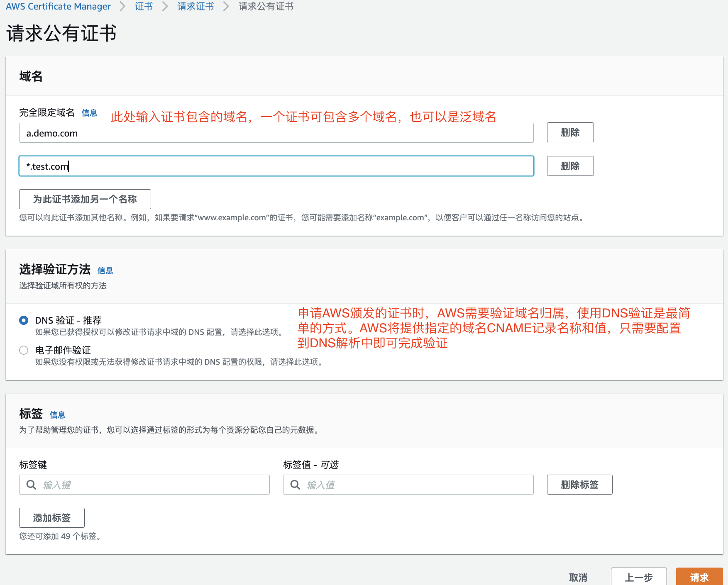Click 为此证书添加另一个名称 button
Viewport: 728px width, 585px height.
point(85,199)
